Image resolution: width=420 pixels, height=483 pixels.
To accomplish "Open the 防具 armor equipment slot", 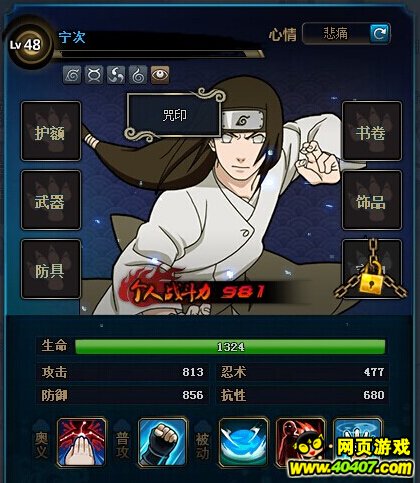I will [x=51, y=269].
